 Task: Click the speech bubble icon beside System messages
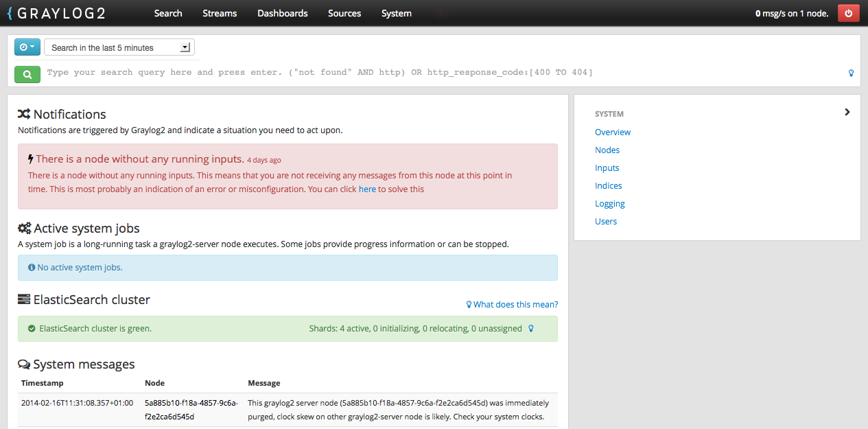click(23, 364)
